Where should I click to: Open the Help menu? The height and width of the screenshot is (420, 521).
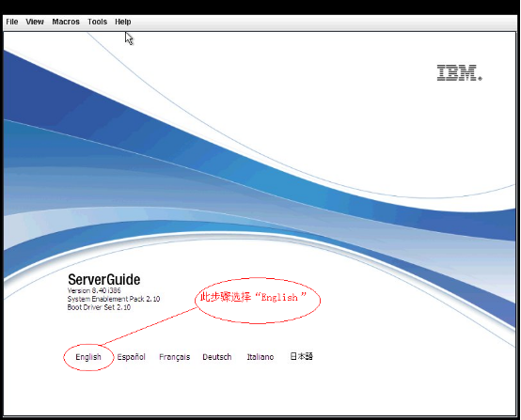123,22
